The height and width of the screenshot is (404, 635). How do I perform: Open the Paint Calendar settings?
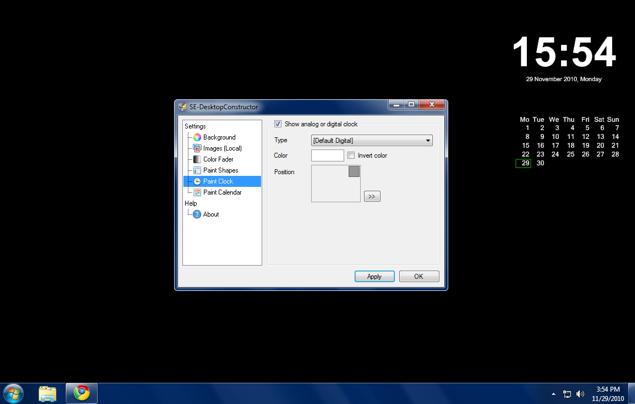[x=222, y=192]
